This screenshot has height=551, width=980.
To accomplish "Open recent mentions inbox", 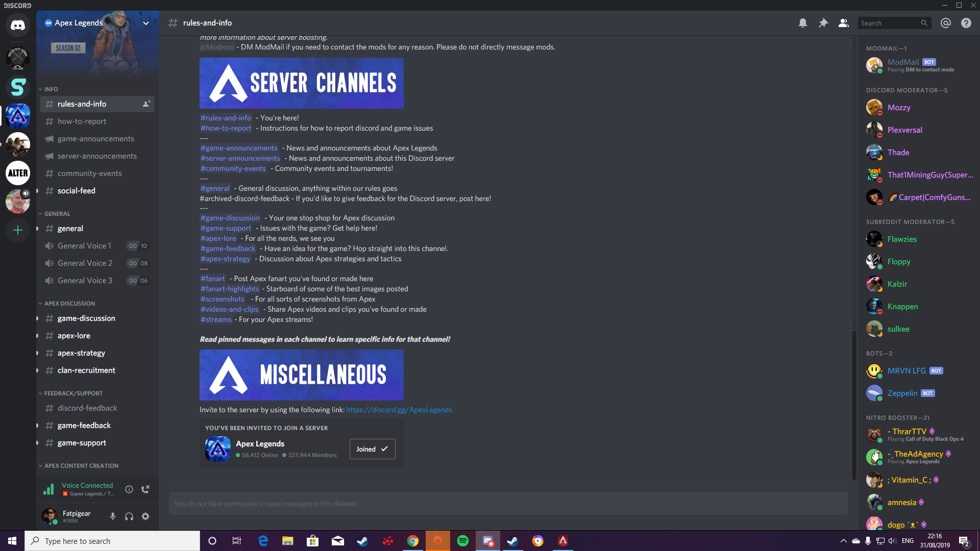I will click(945, 23).
